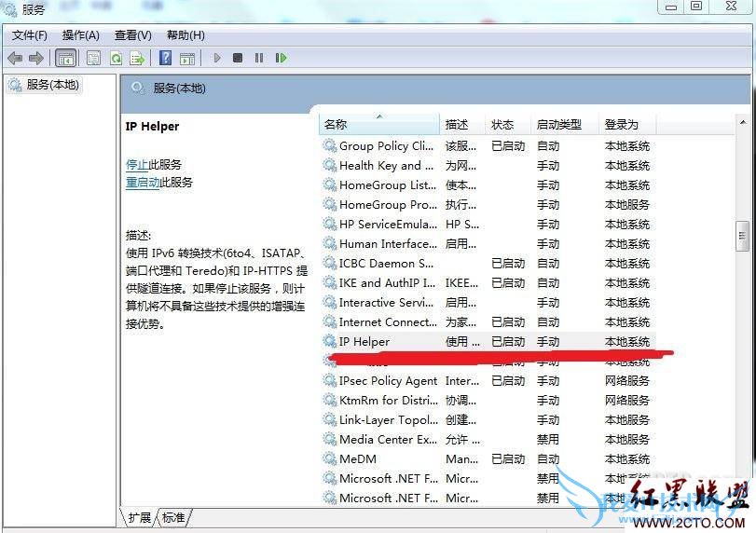This screenshot has height=533, width=756.
Task: Open the 操作(A) menu
Action: point(81,35)
